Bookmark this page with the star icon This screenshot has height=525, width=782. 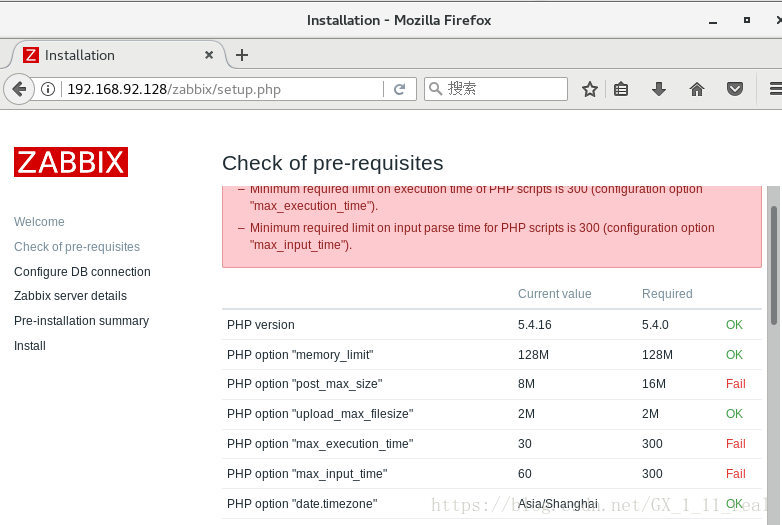click(x=589, y=89)
